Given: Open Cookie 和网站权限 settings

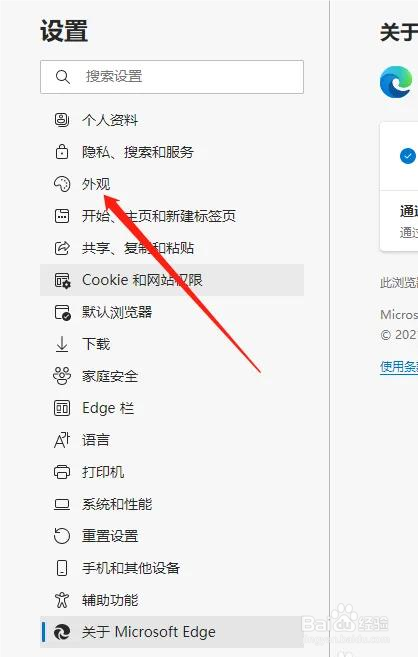Looking at the screenshot, I should (x=172, y=280).
